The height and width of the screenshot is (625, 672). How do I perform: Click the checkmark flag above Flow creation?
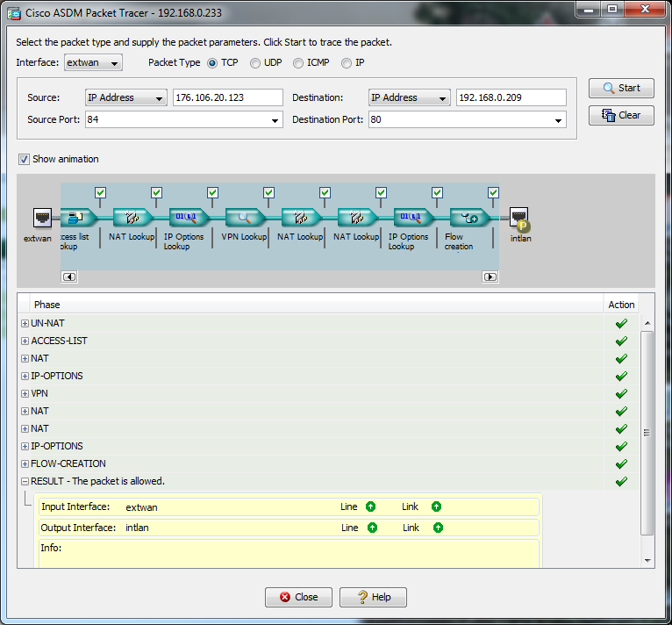(493, 192)
